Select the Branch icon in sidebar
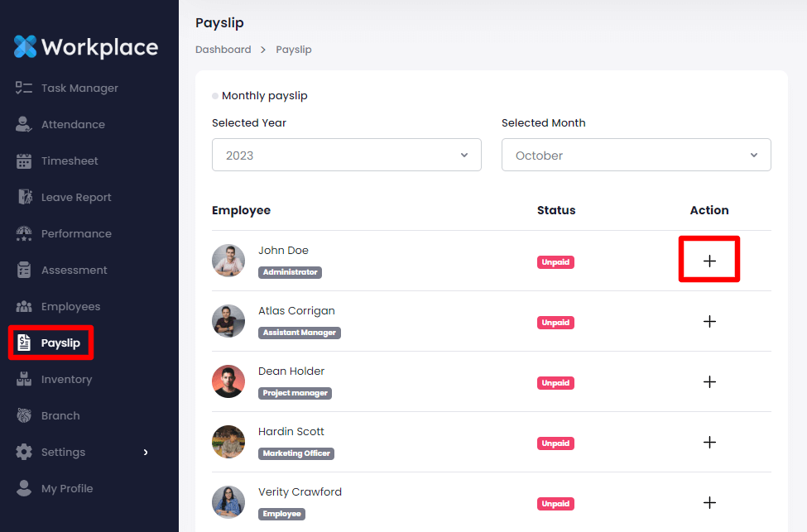This screenshot has height=532, width=807. 24,415
